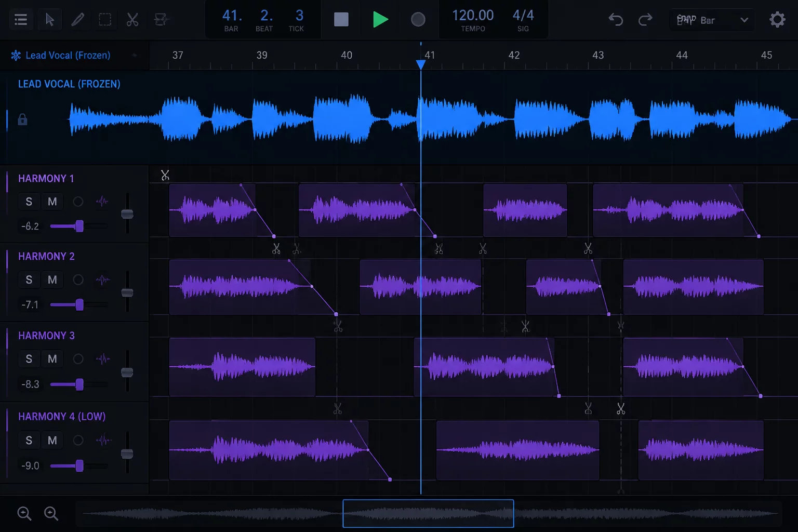Solo the Harmony 2 track
The image size is (798, 532).
[29, 280]
